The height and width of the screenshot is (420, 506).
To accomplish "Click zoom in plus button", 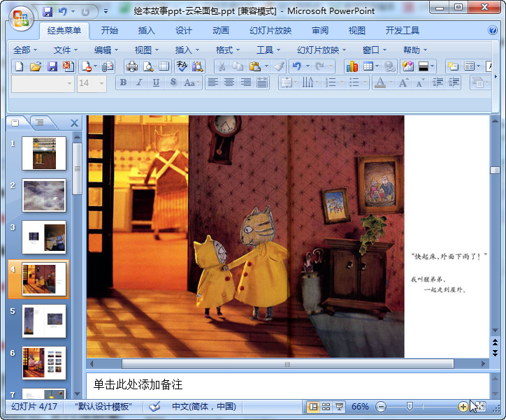I will point(463,407).
